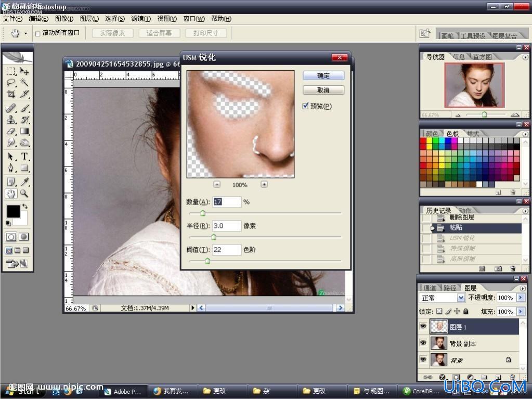Select the Healing Brush tool

point(11,108)
